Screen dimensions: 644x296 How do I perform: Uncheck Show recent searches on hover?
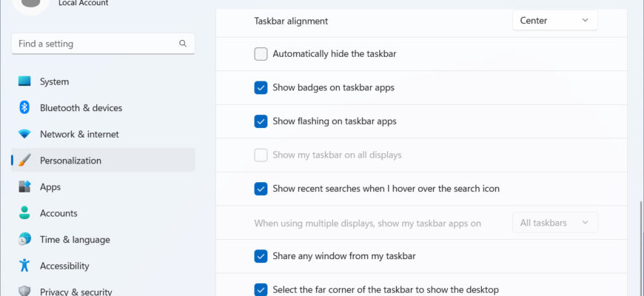click(x=261, y=189)
